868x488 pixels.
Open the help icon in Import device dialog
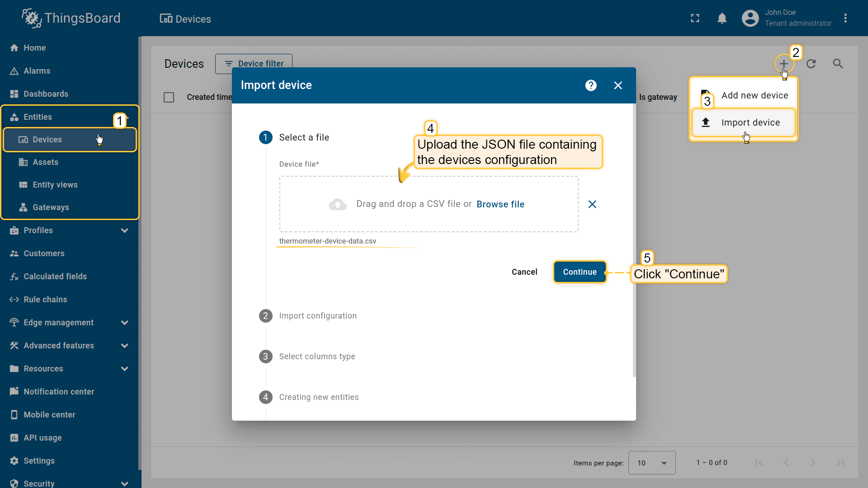tap(590, 85)
